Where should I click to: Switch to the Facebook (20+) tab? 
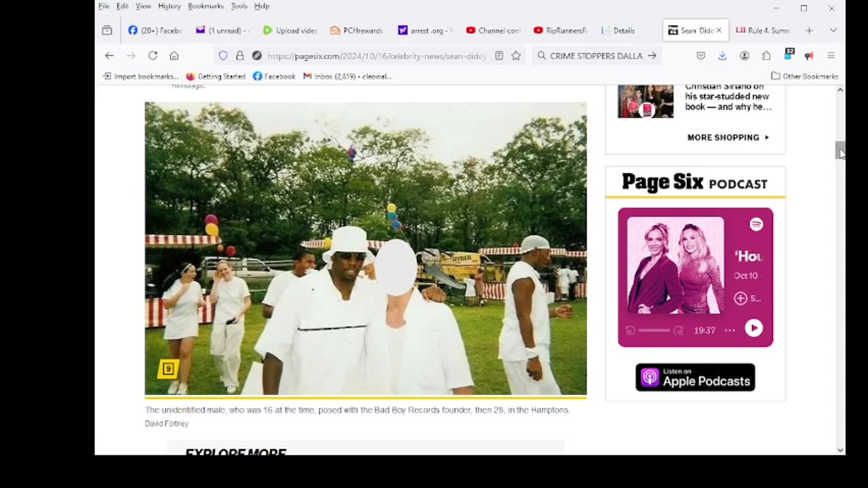tap(155, 30)
